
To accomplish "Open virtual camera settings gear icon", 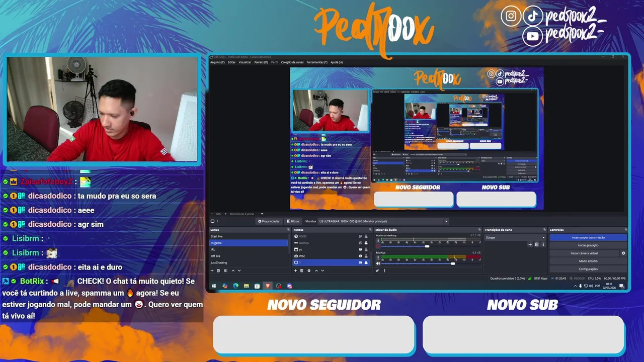I will [x=623, y=253].
